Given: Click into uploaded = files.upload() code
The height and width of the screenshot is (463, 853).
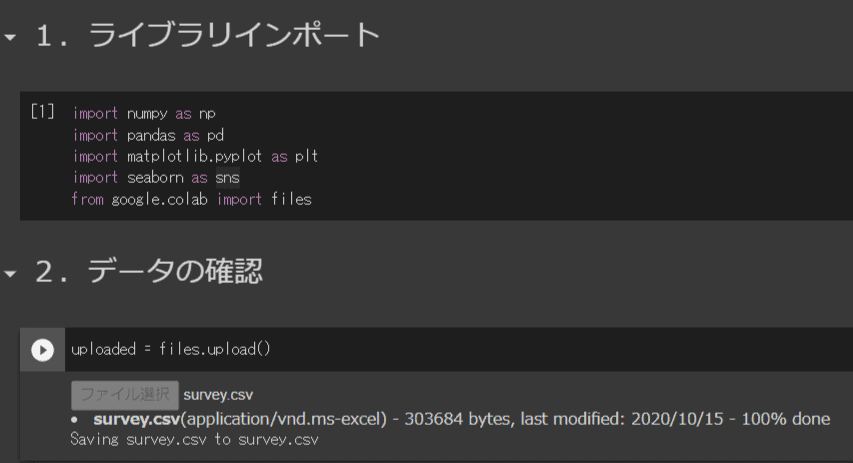Looking at the screenshot, I should coord(171,350).
